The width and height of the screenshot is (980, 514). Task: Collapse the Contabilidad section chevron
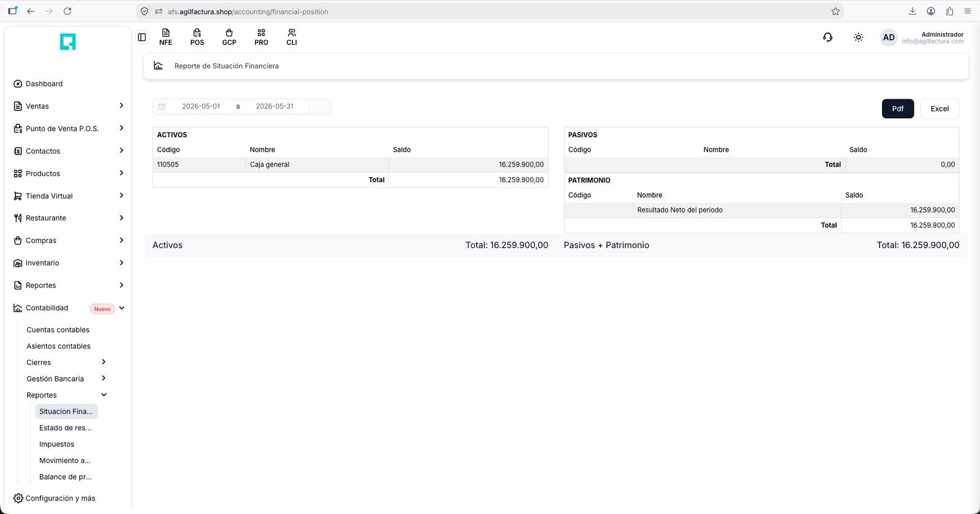pos(121,308)
